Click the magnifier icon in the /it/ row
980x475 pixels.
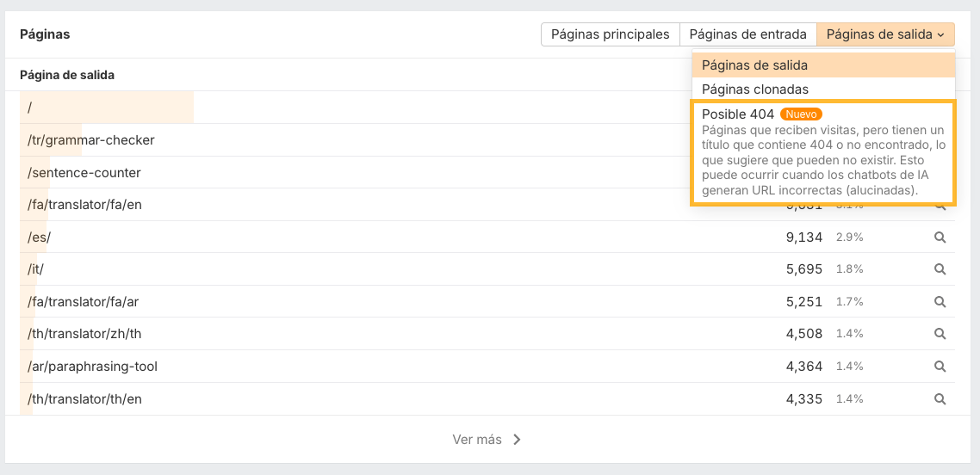[x=940, y=269]
